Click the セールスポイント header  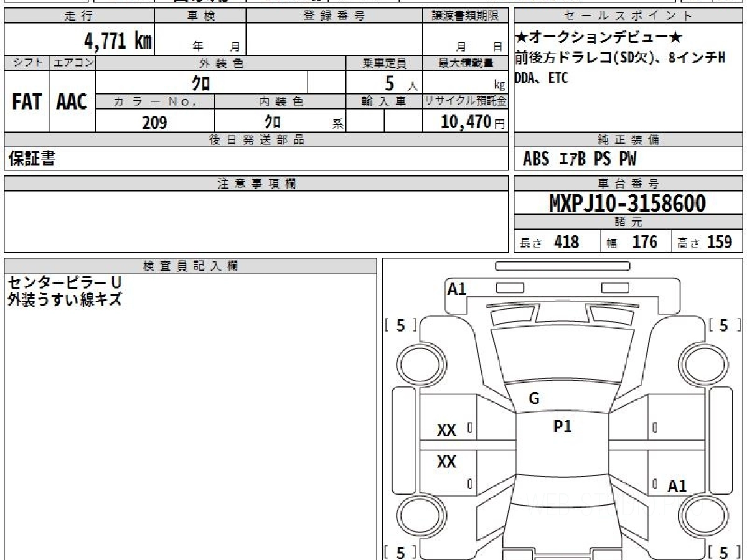(628, 17)
